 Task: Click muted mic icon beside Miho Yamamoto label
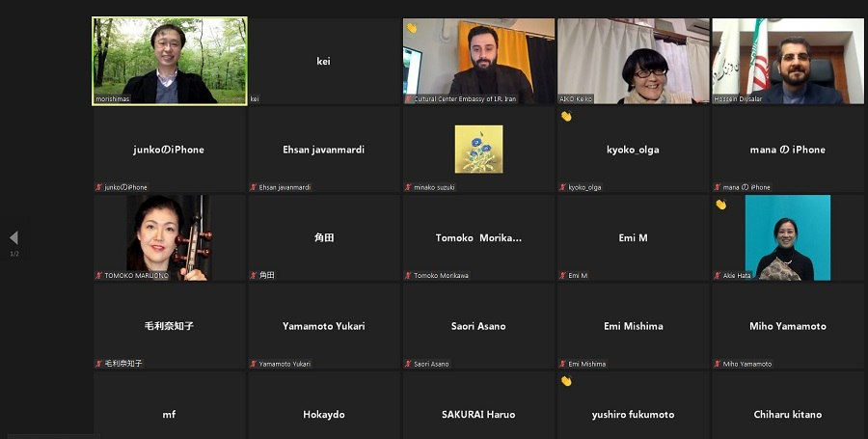click(718, 364)
